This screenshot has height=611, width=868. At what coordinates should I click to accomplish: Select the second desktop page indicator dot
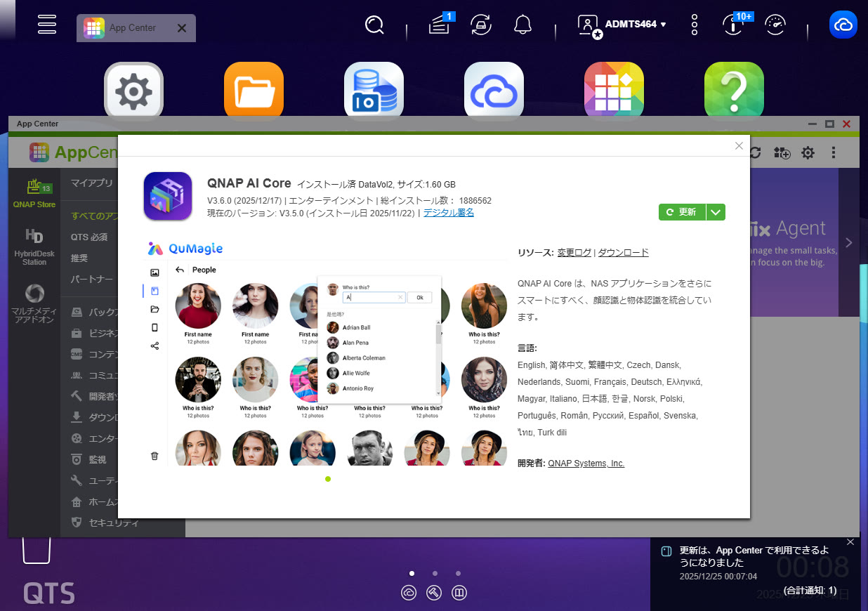(x=435, y=573)
